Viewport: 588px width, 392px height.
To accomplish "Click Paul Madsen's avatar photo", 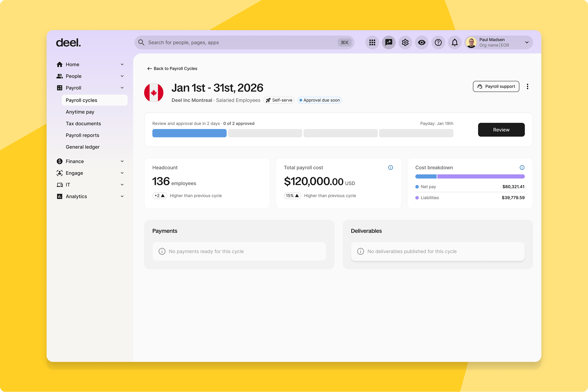I will click(x=471, y=43).
